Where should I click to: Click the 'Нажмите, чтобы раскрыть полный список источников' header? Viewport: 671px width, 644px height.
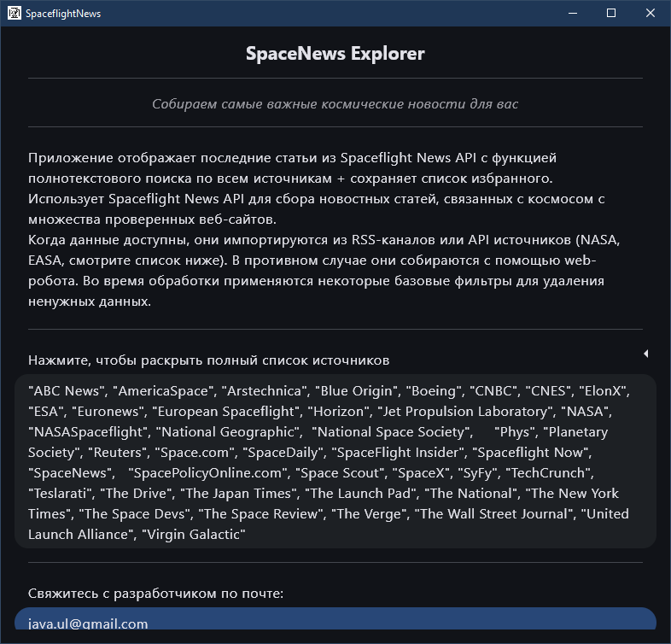pyautogui.click(x=209, y=360)
